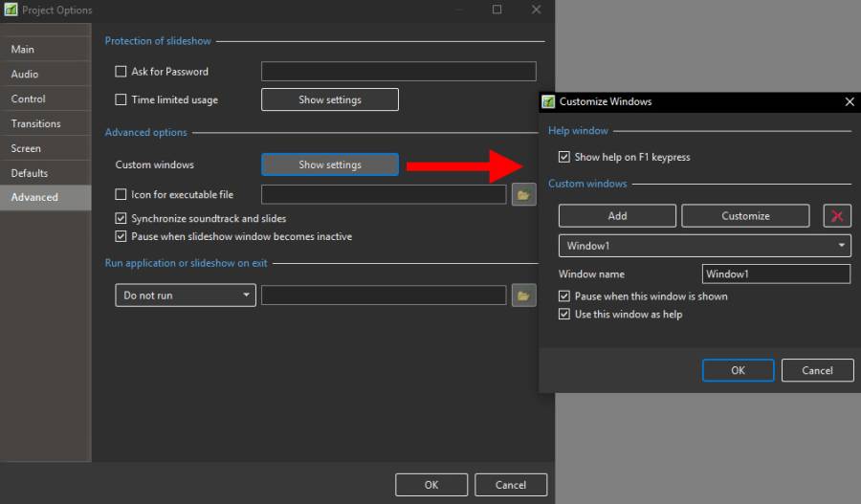Disable Pause when this window is shown

[564, 296]
